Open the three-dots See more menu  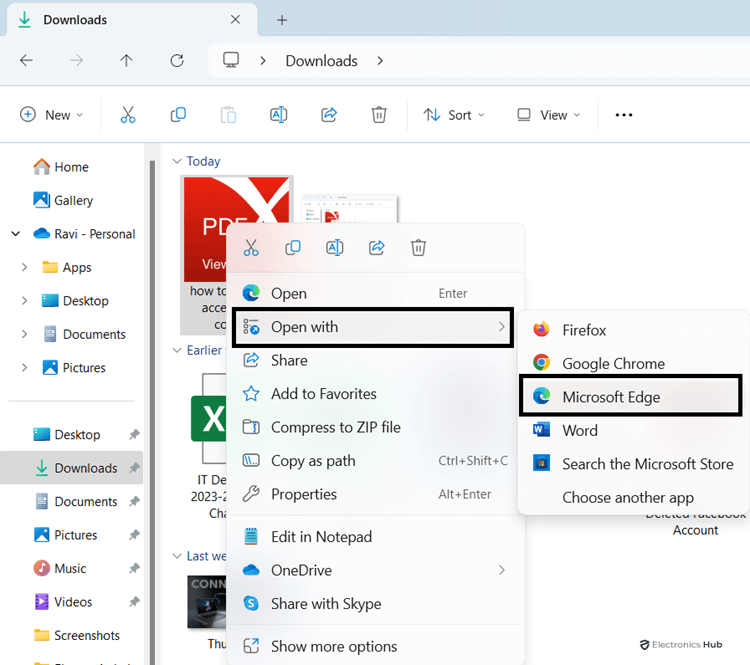624,115
